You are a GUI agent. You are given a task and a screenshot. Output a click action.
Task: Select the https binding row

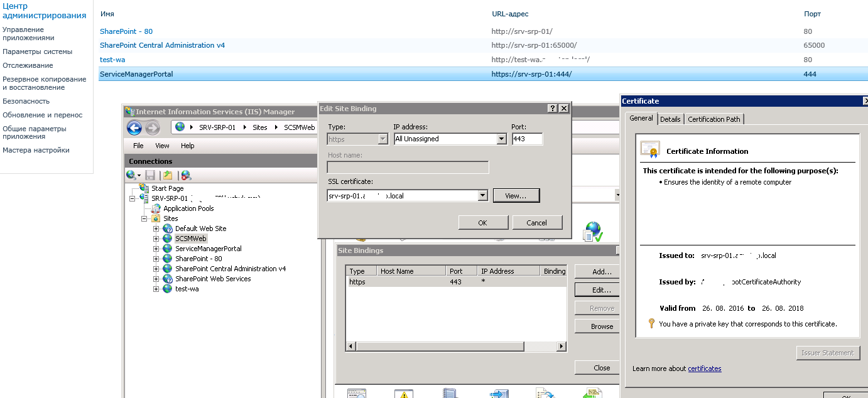pos(456,282)
